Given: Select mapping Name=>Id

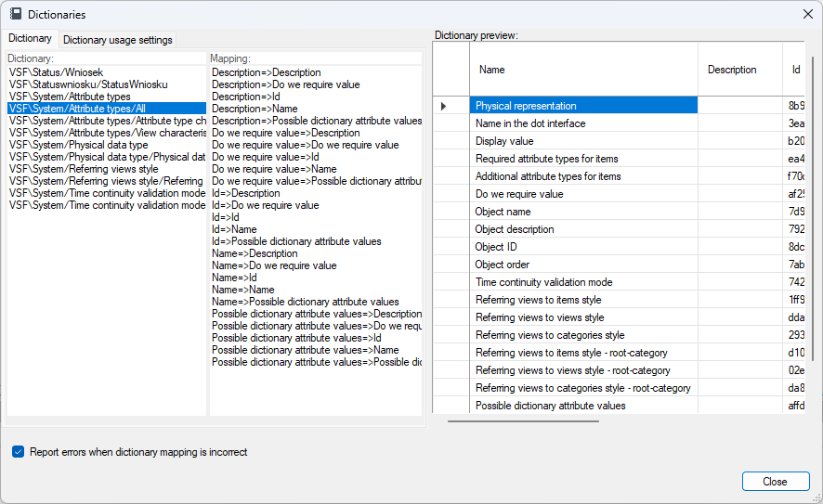Looking at the screenshot, I should [316, 278].
